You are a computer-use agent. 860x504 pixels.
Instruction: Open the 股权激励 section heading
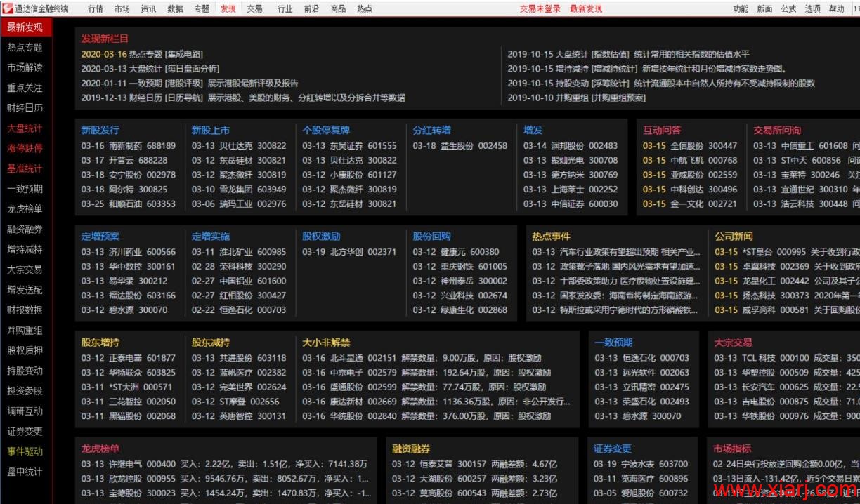point(321,237)
